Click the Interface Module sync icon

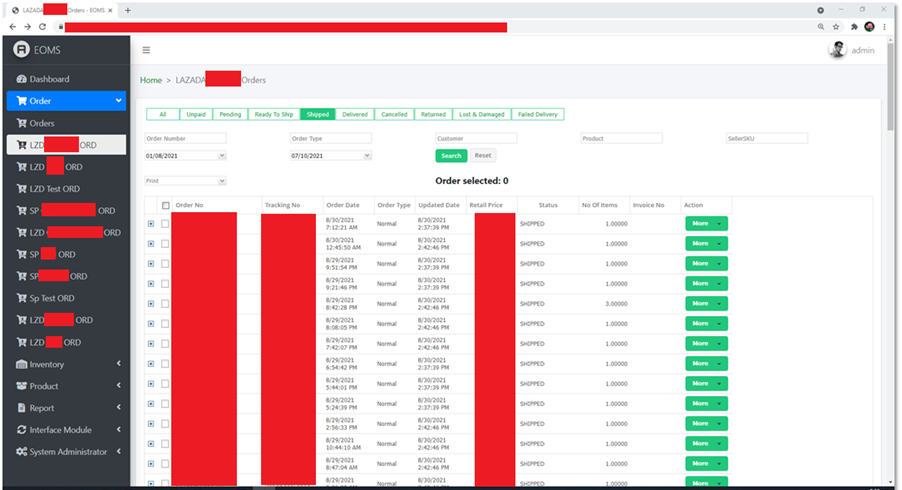coord(21,430)
